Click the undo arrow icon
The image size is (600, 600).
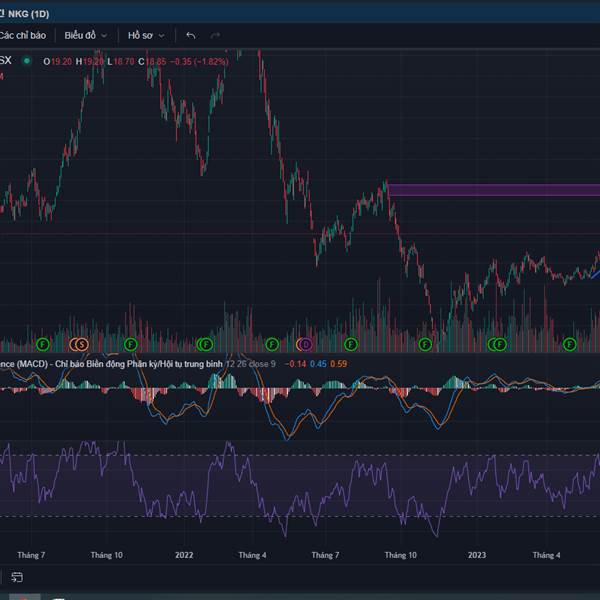tap(191, 35)
